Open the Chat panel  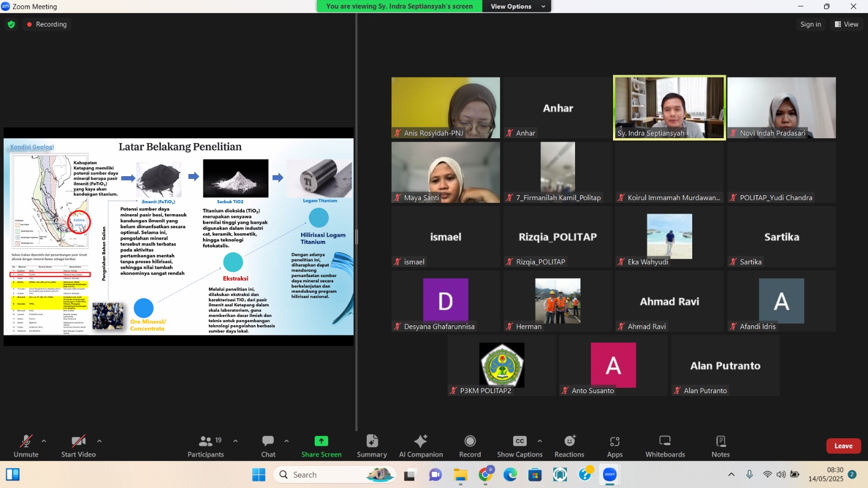(x=268, y=446)
